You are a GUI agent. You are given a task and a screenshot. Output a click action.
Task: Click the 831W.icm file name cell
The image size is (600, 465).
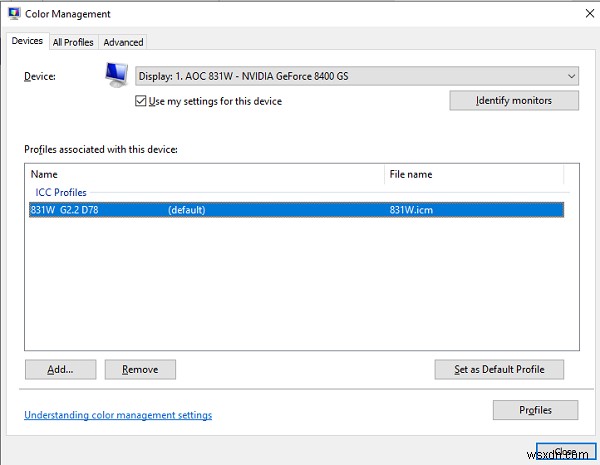click(411, 210)
